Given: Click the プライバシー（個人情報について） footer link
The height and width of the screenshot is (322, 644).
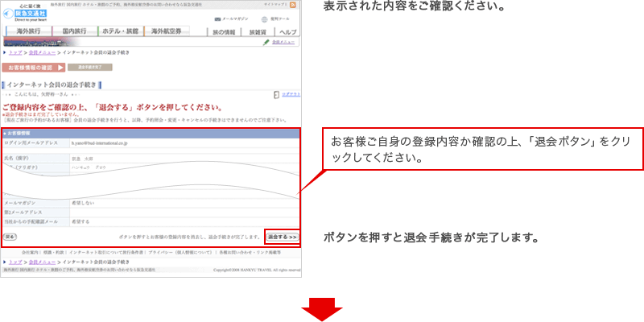Looking at the screenshot, I should click(180, 252).
